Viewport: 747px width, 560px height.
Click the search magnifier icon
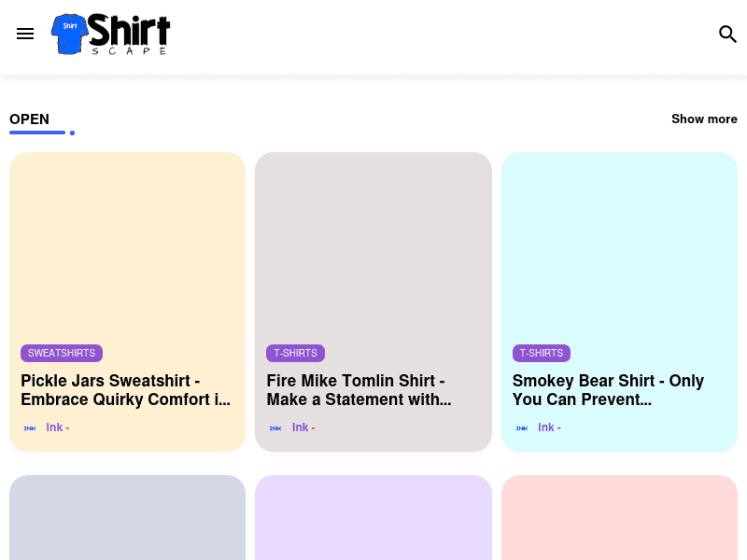tap(728, 34)
